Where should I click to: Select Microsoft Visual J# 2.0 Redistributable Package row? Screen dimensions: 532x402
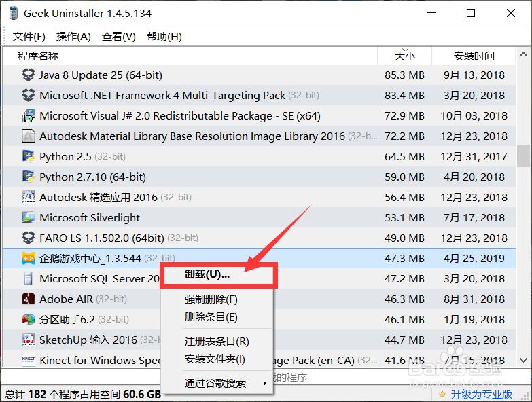click(260, 115)
